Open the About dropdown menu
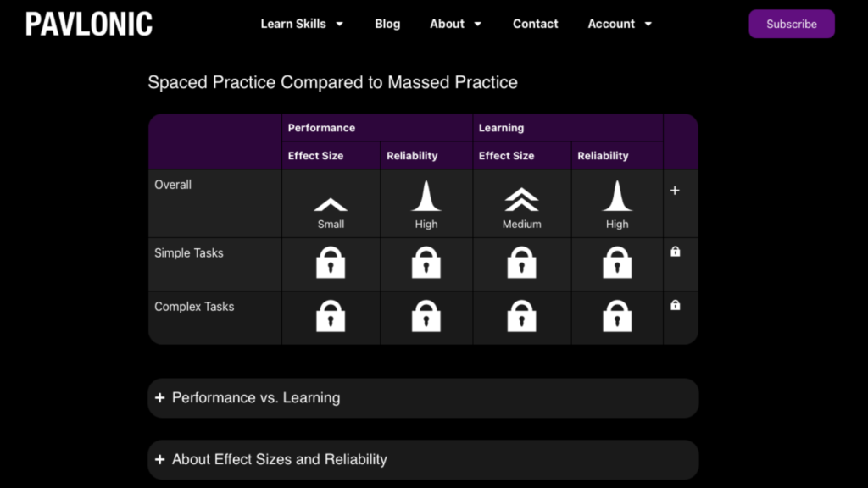The height and width of the screenshot is (488, 868). pyautogui.click(x=455, y=24)
